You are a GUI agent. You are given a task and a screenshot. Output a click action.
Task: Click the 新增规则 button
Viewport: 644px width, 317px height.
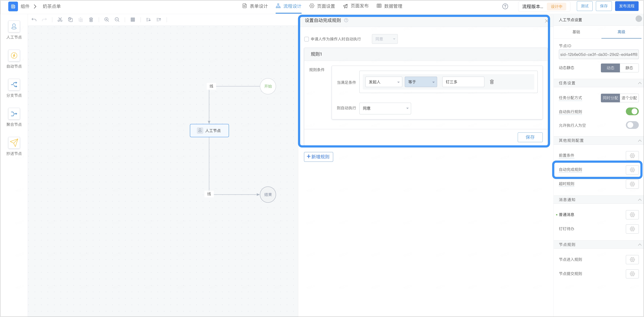coord(319,157)
